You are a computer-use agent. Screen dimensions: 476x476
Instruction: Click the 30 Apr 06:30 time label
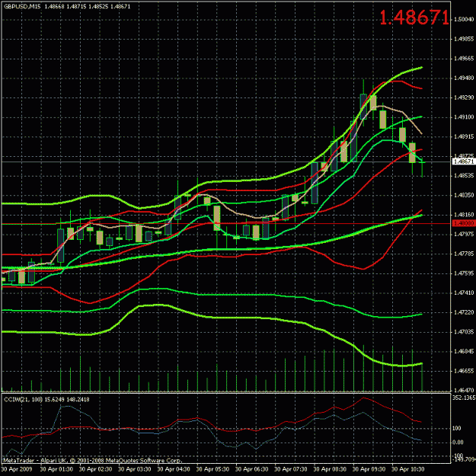(x=251, y=469)
